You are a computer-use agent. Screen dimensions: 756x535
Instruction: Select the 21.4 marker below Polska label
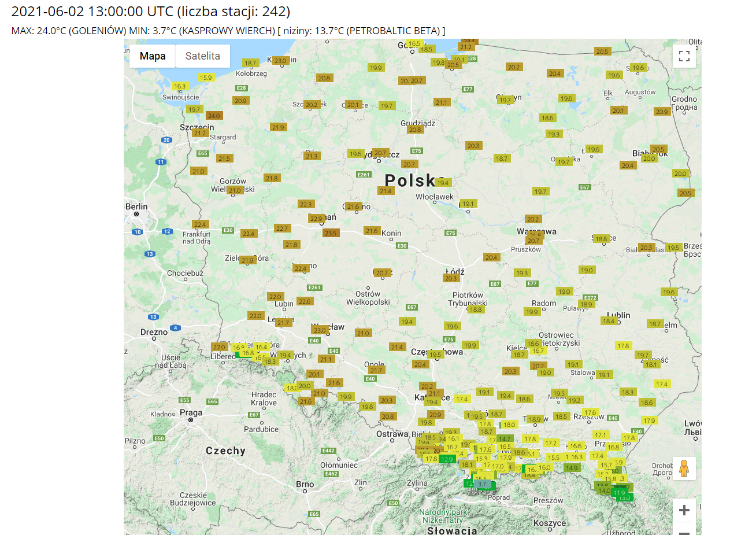click(x=386, y=191)
